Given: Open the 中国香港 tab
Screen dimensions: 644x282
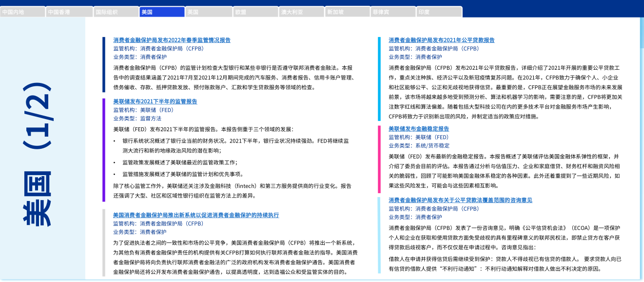Looking at the screenshot, I should click(x=69, y=12).
